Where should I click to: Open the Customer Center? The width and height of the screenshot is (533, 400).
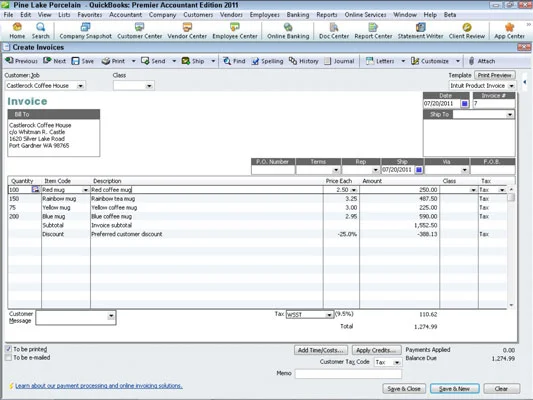pos(139,31)
